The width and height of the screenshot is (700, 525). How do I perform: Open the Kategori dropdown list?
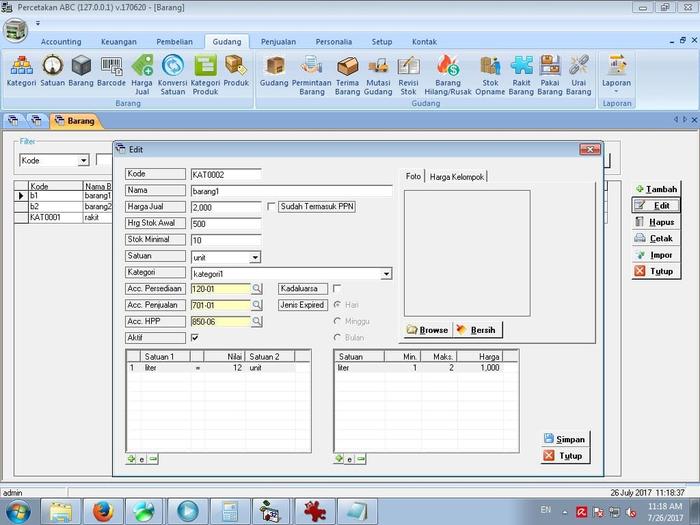tap(386, 273)
